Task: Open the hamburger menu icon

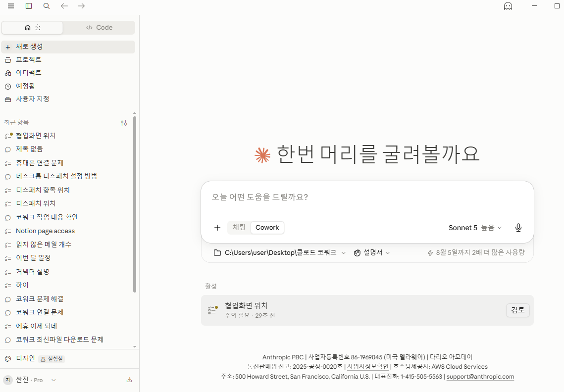Action: [x=11, y=6]
